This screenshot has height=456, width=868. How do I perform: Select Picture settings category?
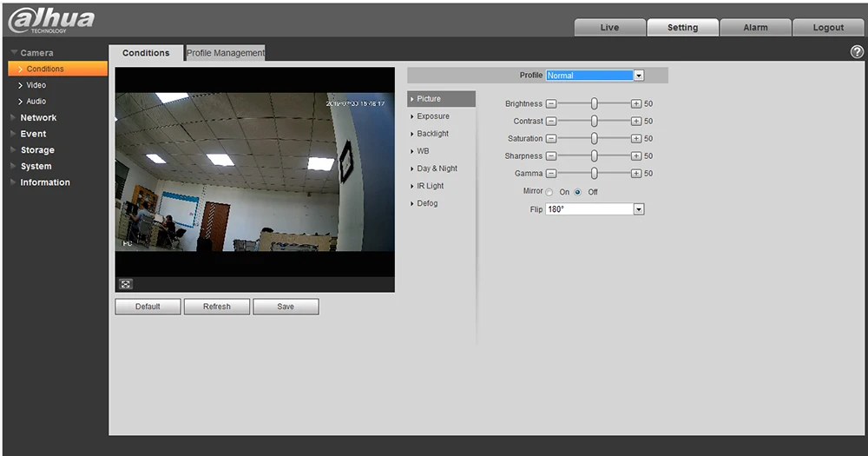pos(441,99)
